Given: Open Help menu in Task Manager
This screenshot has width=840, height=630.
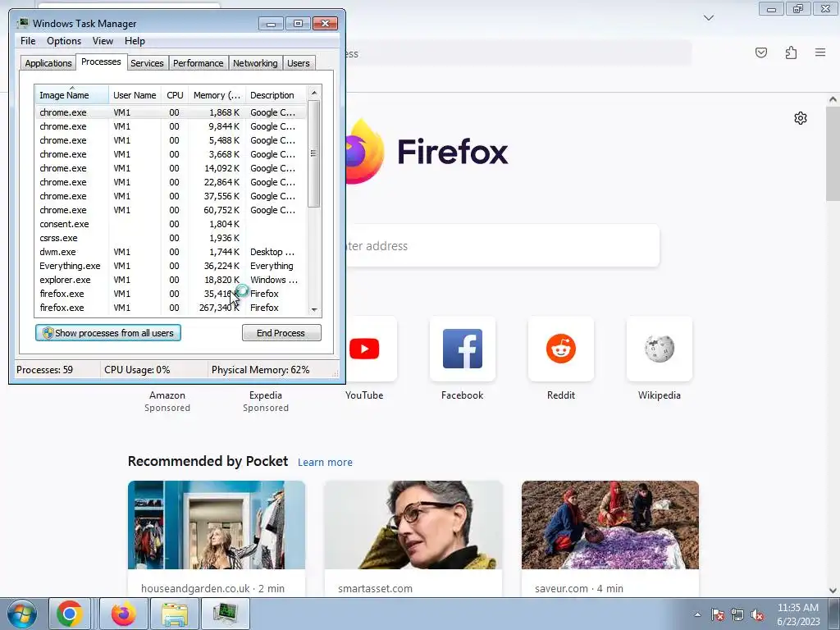Looking at the screenshot, I should pos(135,41).
